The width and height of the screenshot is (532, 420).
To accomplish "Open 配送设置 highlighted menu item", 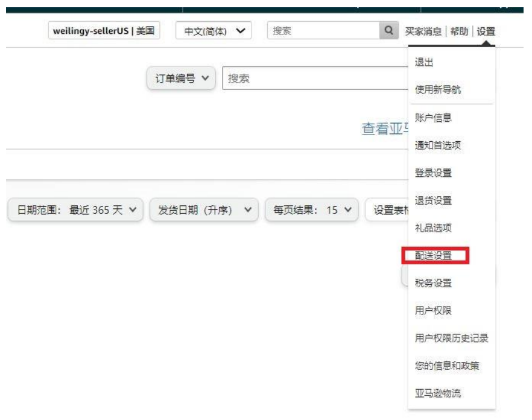I will [434, 256].
